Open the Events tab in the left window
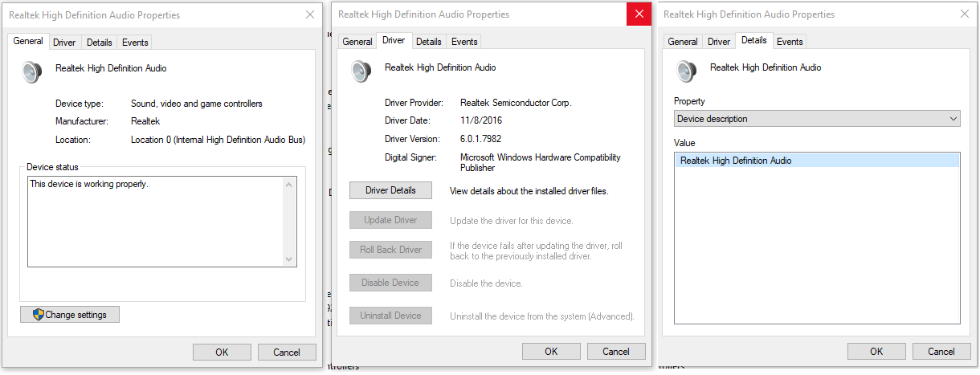 [x=135, y=43]
